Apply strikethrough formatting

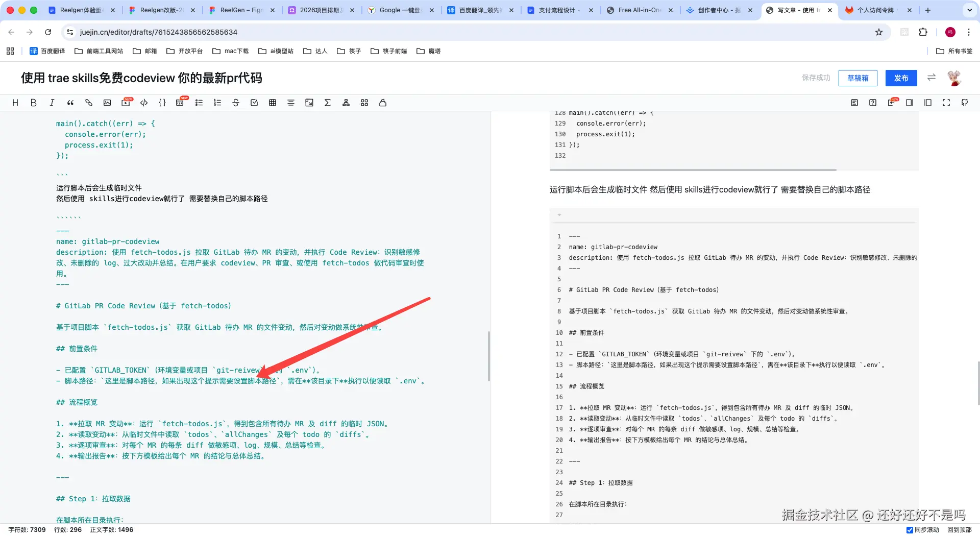(x=236, y=103)
